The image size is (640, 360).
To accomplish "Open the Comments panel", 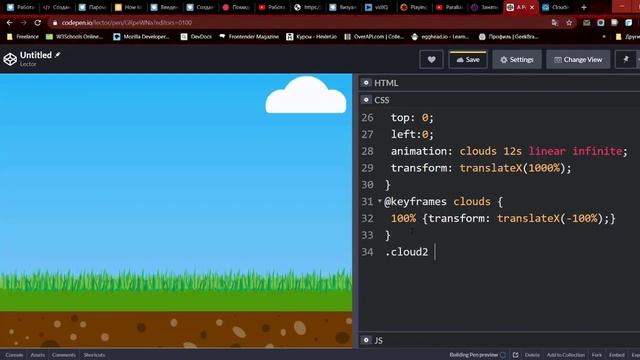I will pos(64,355).
